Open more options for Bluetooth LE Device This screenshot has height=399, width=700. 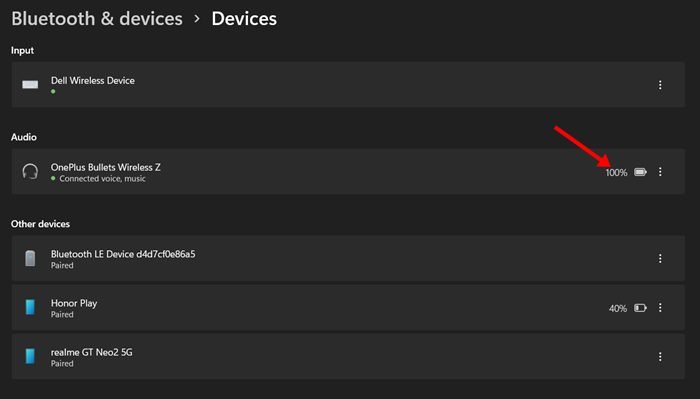[660, 258]
